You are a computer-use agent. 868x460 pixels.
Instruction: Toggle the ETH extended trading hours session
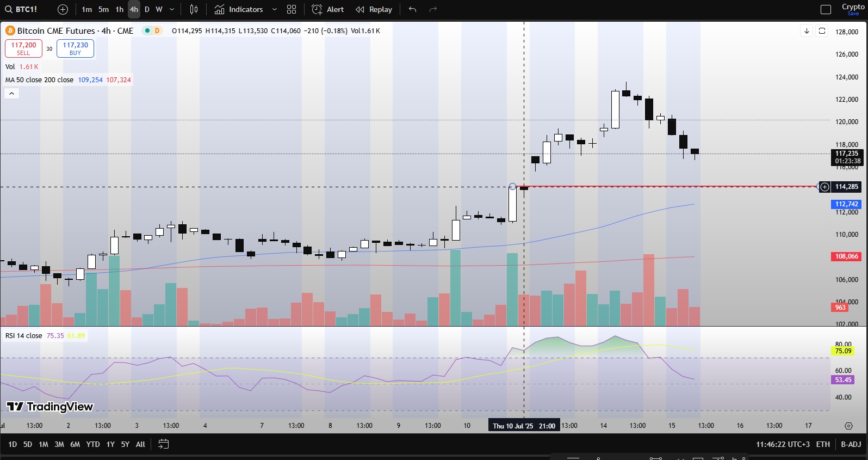(x=823, y=444)
